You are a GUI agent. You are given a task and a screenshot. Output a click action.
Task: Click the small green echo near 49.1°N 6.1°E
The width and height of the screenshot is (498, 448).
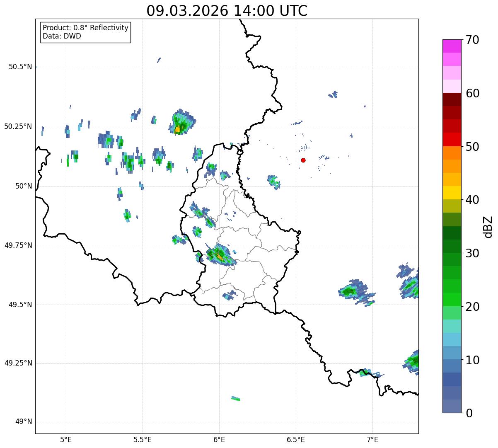tap(235, 399)
